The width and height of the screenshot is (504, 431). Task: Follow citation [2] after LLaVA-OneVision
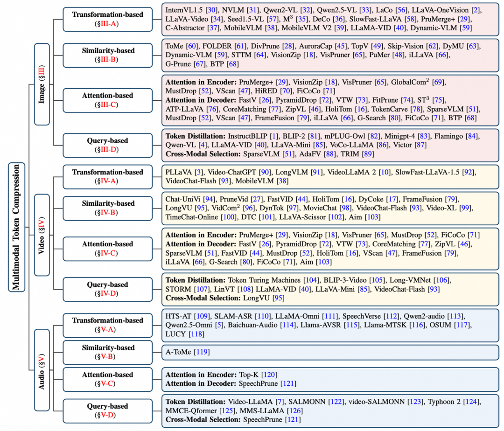click(476, 10)
